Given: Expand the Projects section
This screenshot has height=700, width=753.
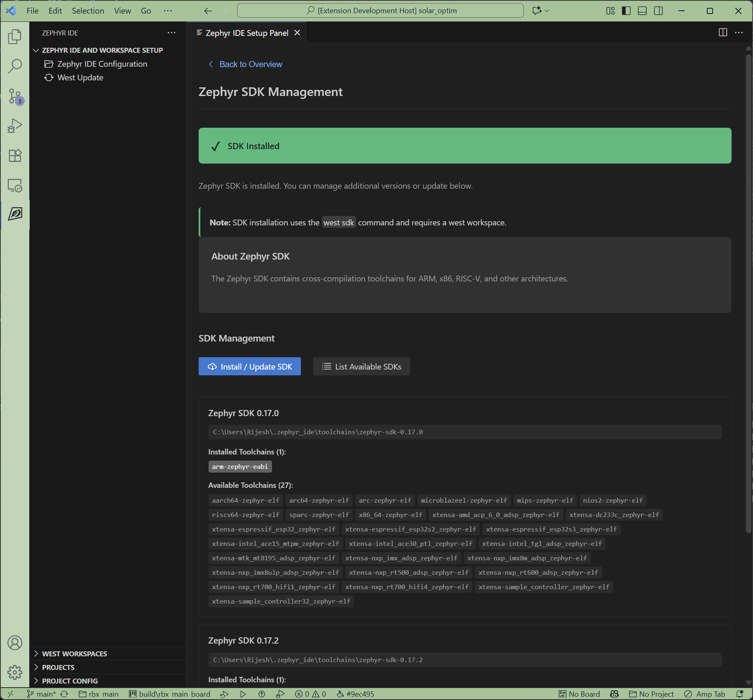Looking at the screenshot, I should tap(108, 667).
